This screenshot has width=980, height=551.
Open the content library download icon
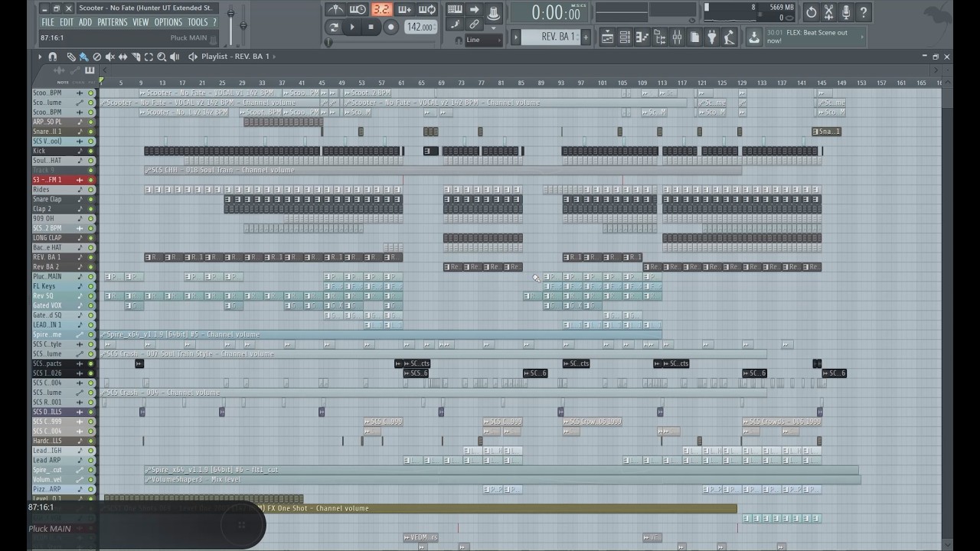tap(754, 37)
